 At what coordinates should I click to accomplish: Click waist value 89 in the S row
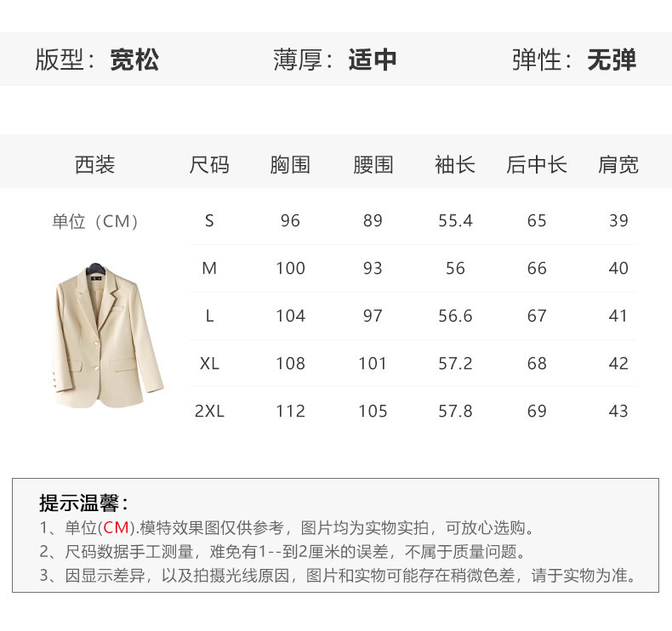(x=373, y=220)
